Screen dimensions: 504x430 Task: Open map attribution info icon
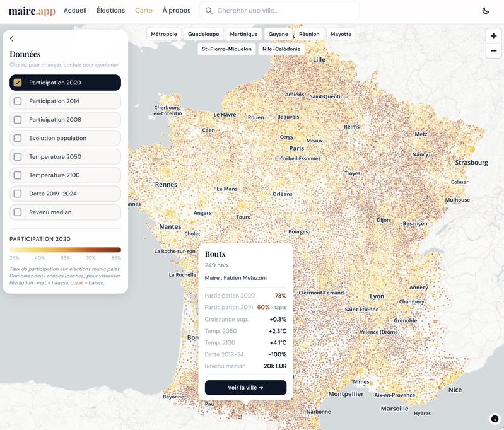(x=495, y=419)
